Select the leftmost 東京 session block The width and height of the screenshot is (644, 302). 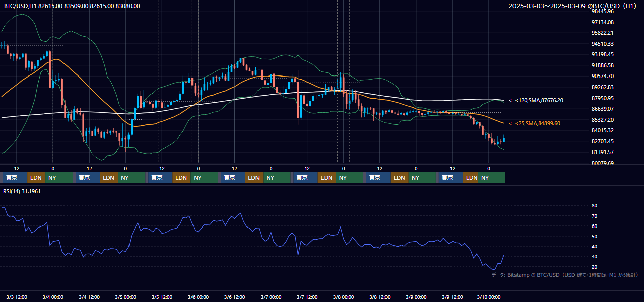click(15, 178)
